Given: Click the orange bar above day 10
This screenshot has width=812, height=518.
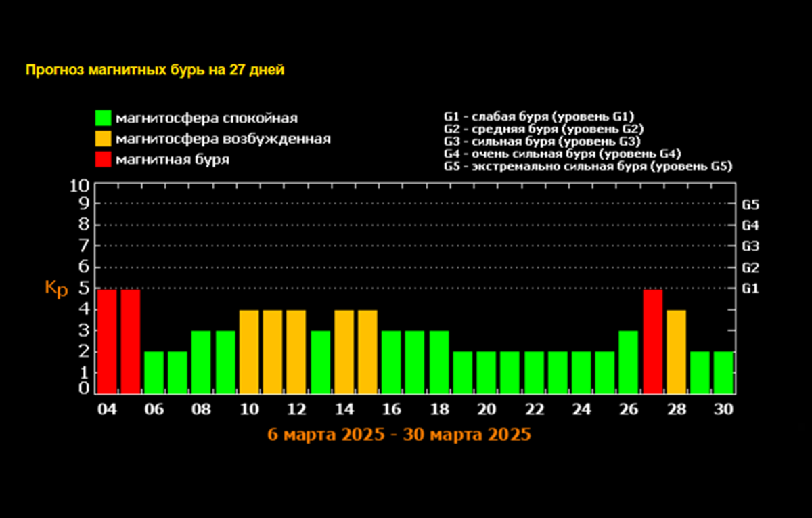Looking at the screenshot, I should pyautogui.click(x=249, y=352).
